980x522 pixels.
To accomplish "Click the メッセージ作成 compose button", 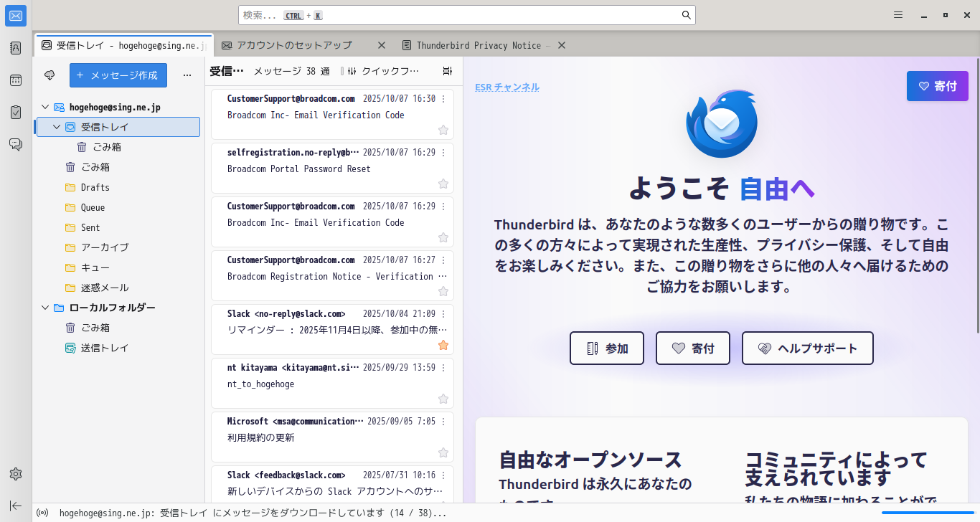I will [118, 75].
